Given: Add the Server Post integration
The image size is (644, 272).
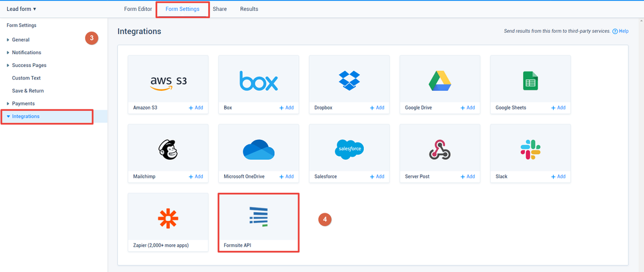Looking at the screenshot, I should (468, 177).
